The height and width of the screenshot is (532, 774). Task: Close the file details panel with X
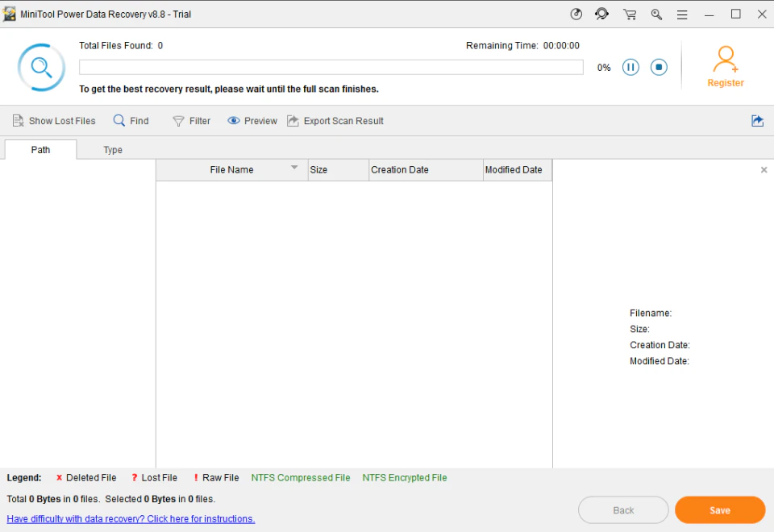tap(764, 170)
